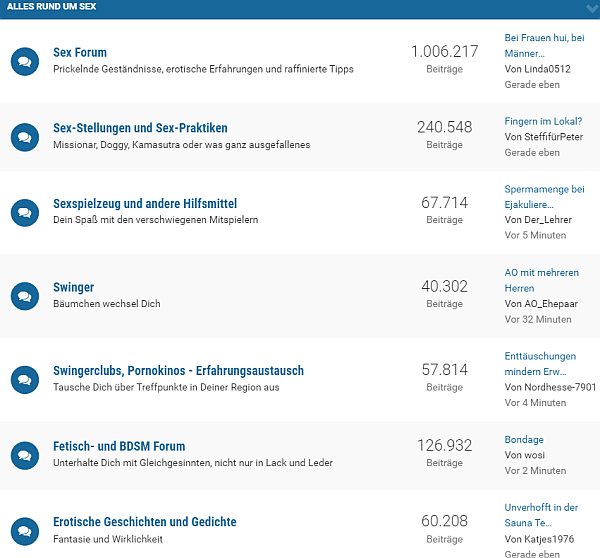Open latest post 'Enttäuschungen mindern Erw...'
Image resolution: width=600 pixels, height=558 pixels.
coord(540,363)
